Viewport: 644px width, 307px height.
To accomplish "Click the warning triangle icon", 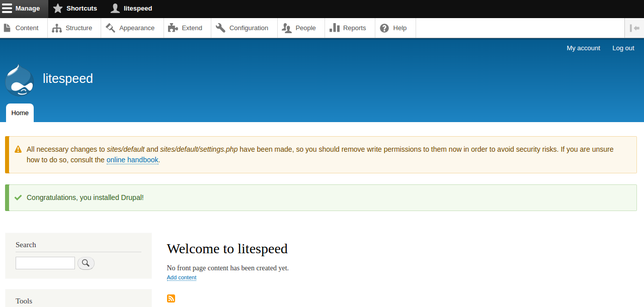I will (18, 149).
